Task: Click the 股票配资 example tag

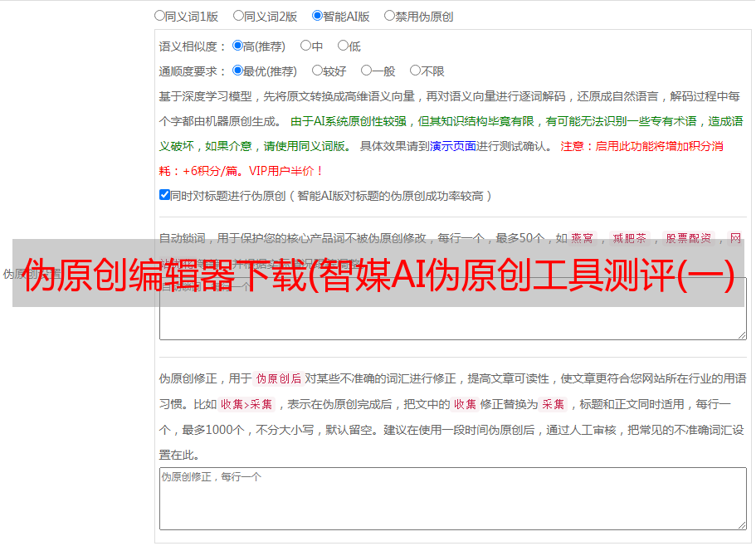Action: click(688, 238)
